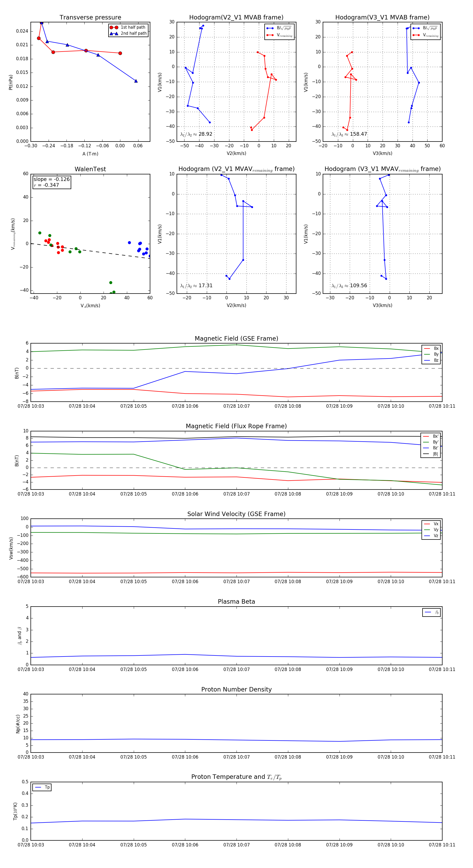Select the By' legend entry in Flux Rope plot
This screenshot has height=868, width=473.
(x=431, y=442)
